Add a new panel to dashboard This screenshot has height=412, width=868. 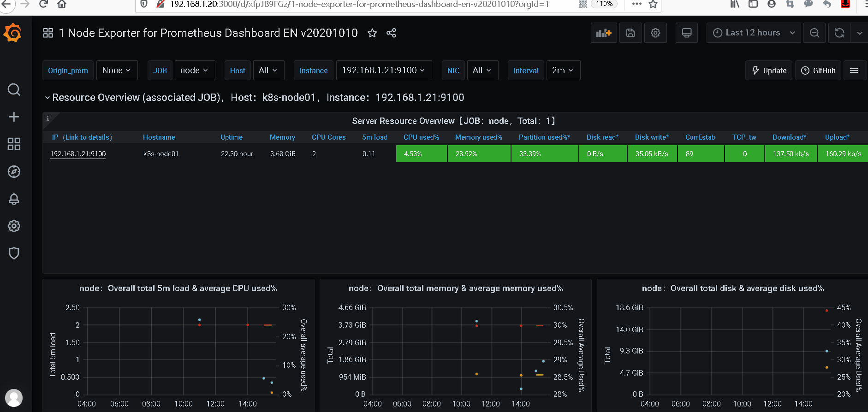click(604, 33)
